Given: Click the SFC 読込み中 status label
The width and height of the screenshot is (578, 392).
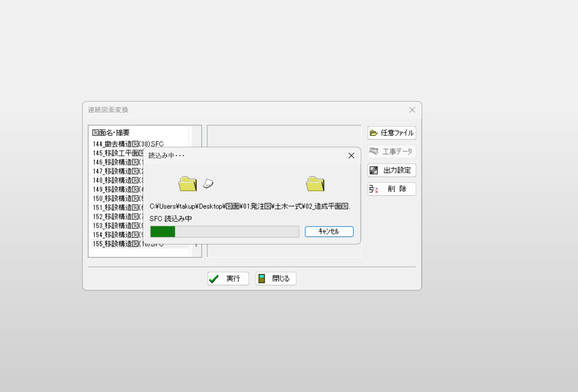Looking at the screenshot, I should 171,219.
